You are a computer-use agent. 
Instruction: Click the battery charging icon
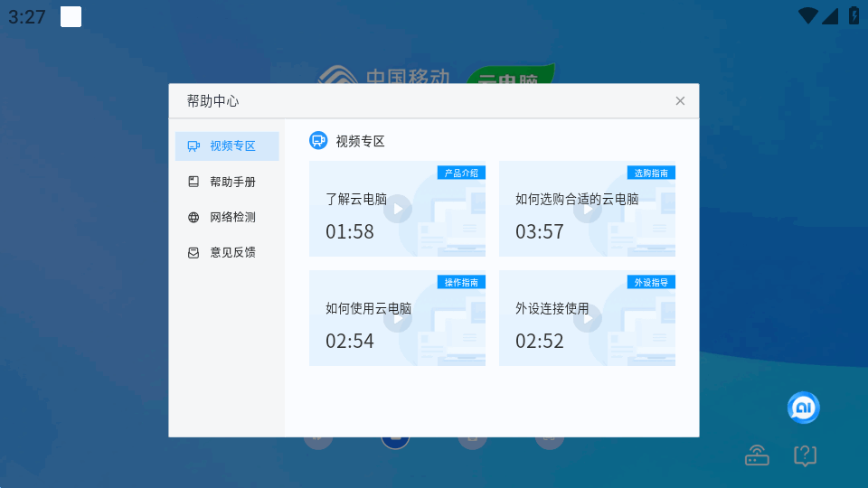854,16
